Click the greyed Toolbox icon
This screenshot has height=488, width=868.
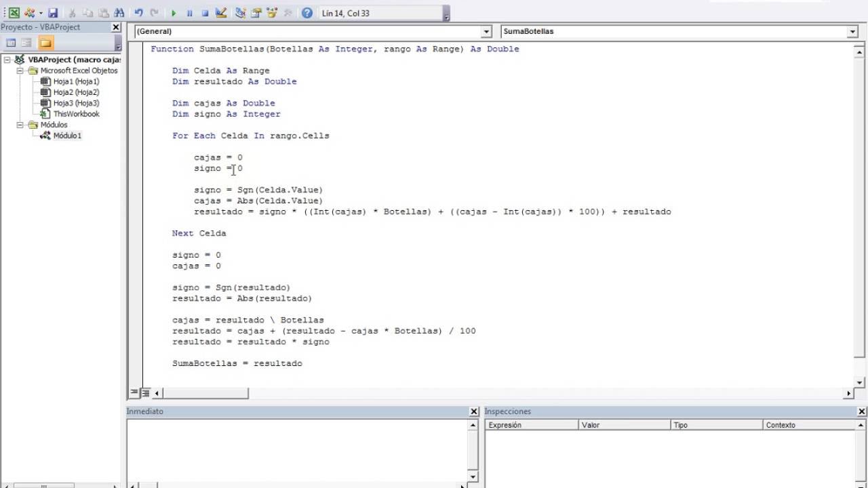point(288,13)
